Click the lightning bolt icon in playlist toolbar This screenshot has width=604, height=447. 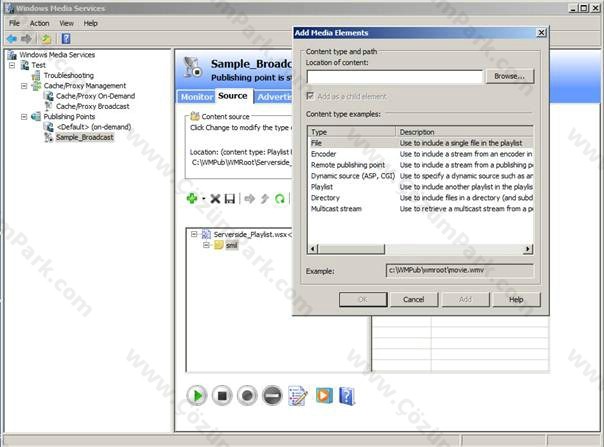tap(265, 199)
